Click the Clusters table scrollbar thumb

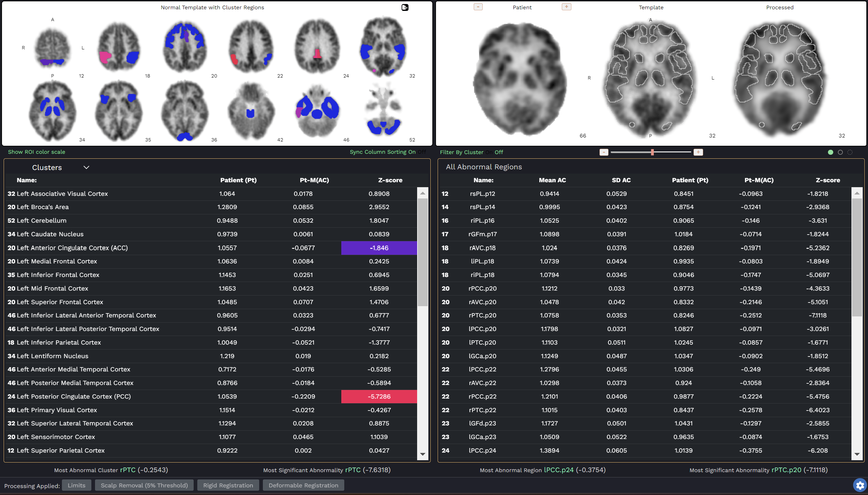point(422,252)
